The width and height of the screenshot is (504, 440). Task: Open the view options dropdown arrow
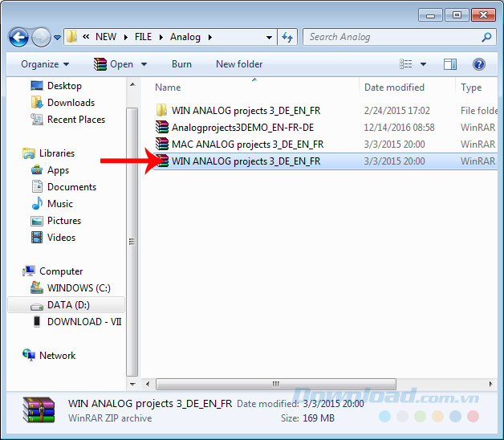pos(425,64)
